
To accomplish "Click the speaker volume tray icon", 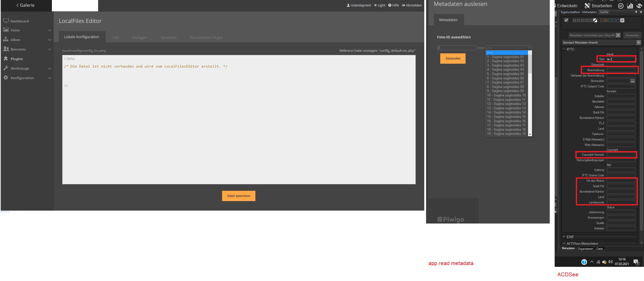I will (x=610, y=262).
